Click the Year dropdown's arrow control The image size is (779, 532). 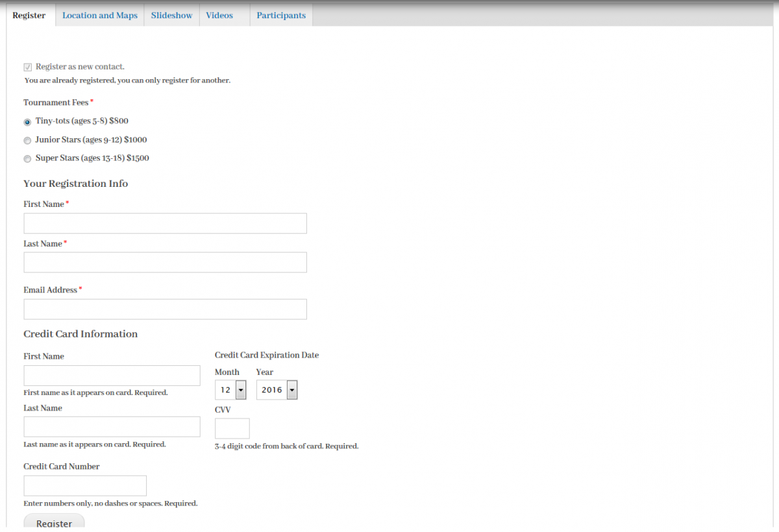[x=291, y=389]
